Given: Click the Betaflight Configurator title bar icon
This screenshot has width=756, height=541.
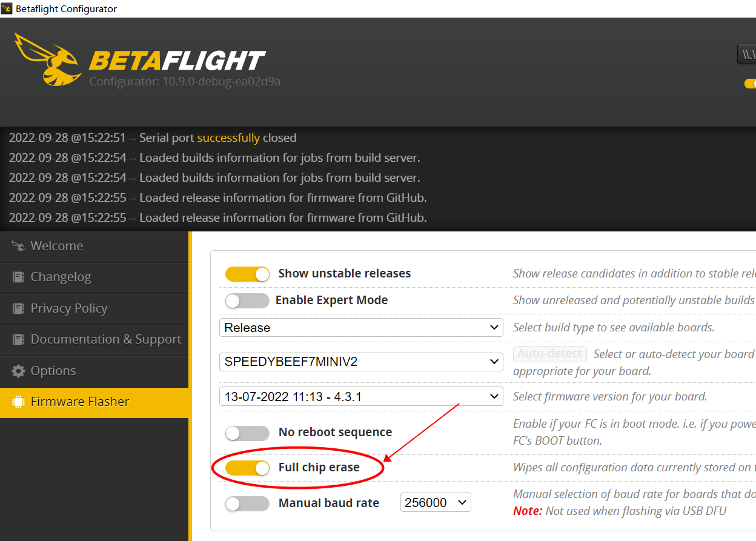Looking at the screenshot, I should (x=7, y=8).
